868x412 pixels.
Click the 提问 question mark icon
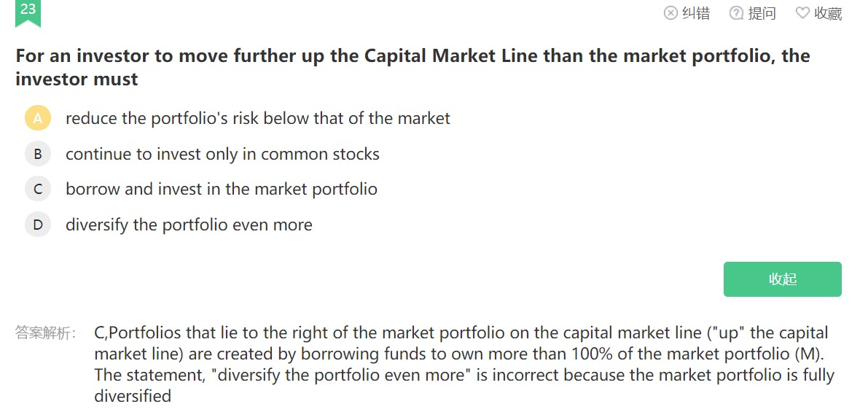pyautogui.click(x=736, y=13)
